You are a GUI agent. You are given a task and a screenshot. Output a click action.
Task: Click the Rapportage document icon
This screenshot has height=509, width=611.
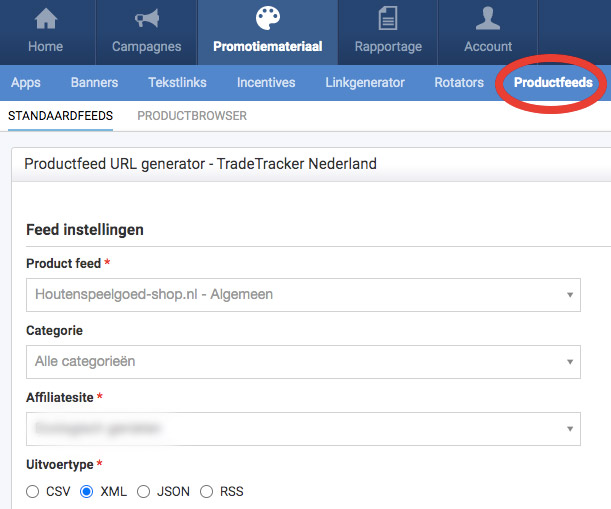pyautogui.click(x=388, y=18)
